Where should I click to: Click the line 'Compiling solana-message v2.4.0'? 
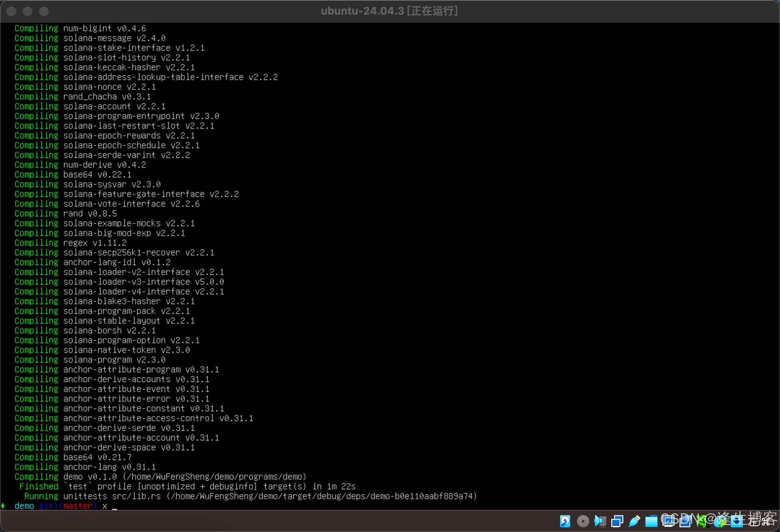click(90, 38)
